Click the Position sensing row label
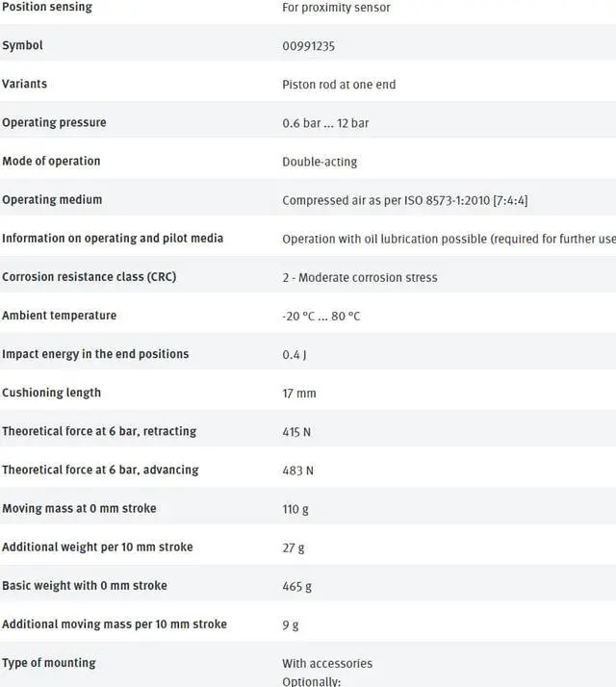The width and height of the screenshot is (616, 687). (47, 7)
